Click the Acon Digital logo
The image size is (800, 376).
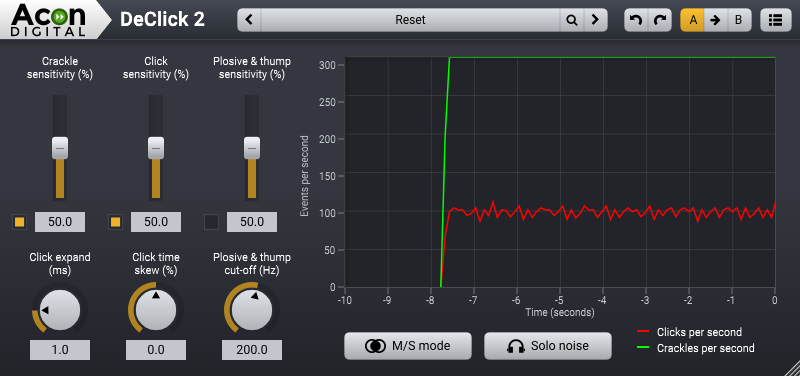[x=49, y=19]
